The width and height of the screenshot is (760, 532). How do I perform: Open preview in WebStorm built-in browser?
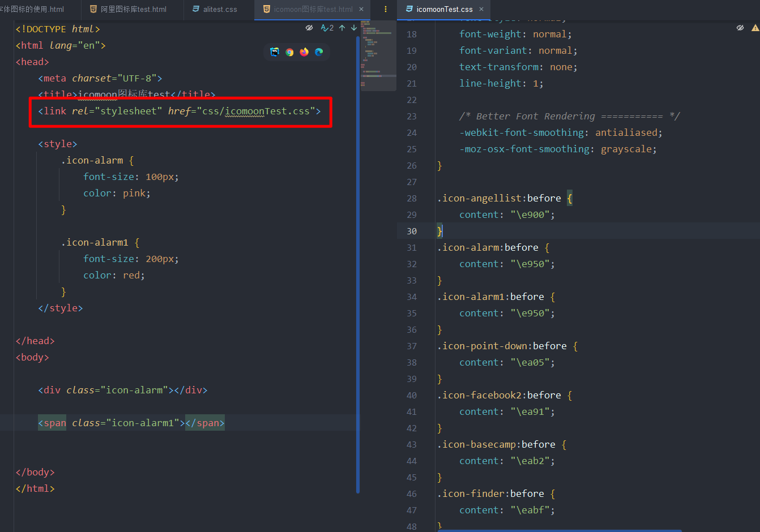(x=275, y=52)
